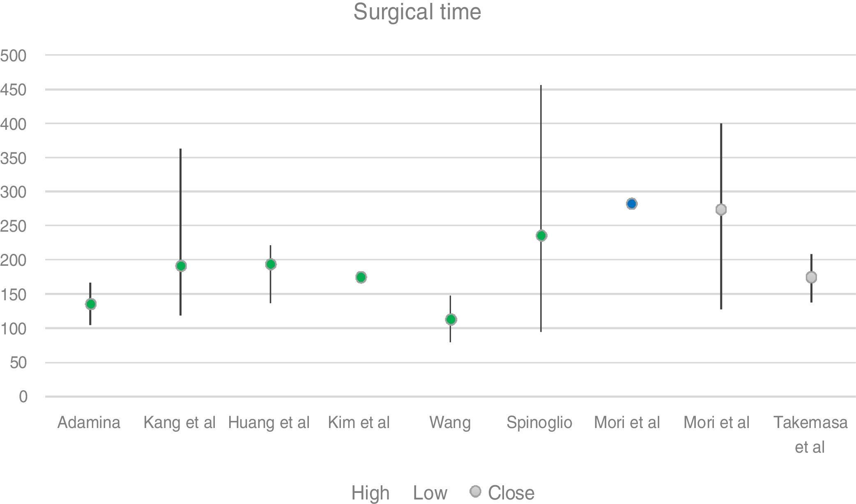Image resolution: width=856 pixels, height=504 pixels.
Task: Click the 500 y-axis value label
Action: [14, 55]
